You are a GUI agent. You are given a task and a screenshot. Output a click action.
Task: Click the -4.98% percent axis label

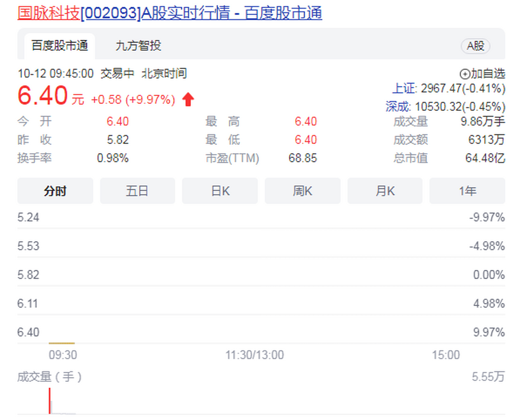coord(487,246)
